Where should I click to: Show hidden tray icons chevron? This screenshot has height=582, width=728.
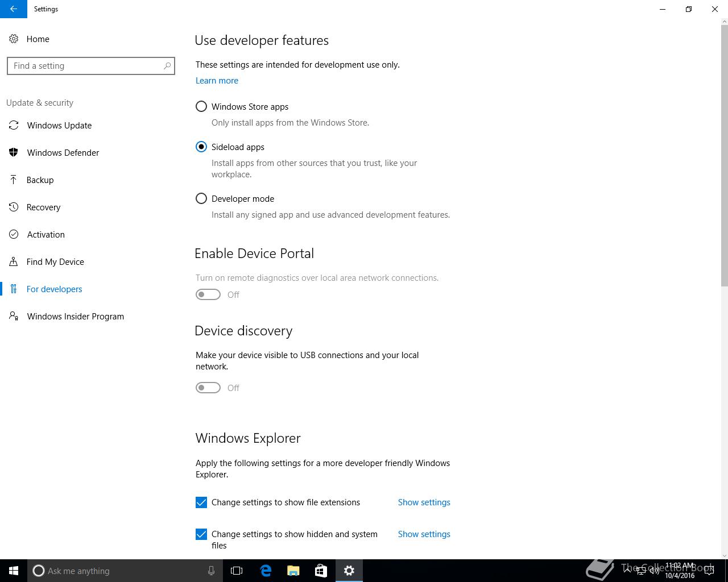coord(627,570)
